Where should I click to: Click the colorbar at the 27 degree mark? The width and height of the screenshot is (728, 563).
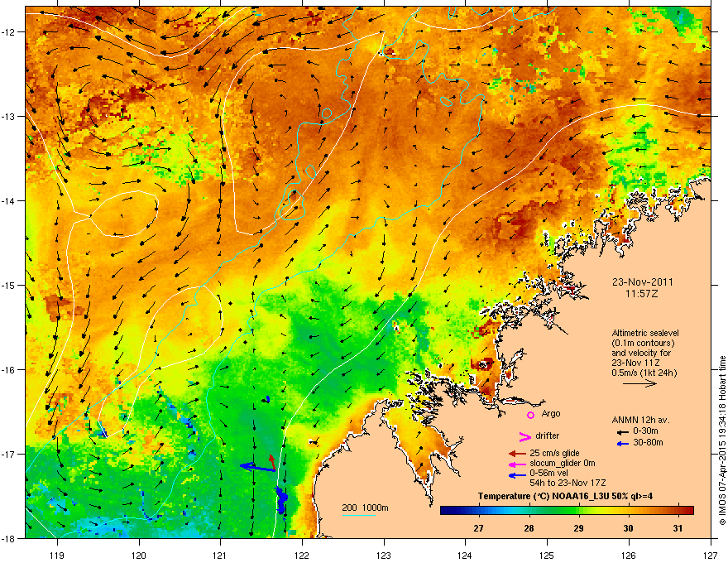[479, 511]
